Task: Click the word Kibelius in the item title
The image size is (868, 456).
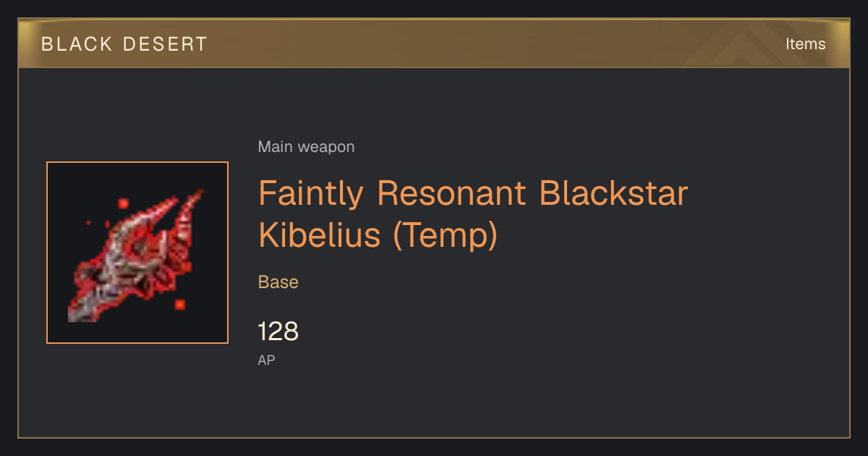Action: coord(320,236)
